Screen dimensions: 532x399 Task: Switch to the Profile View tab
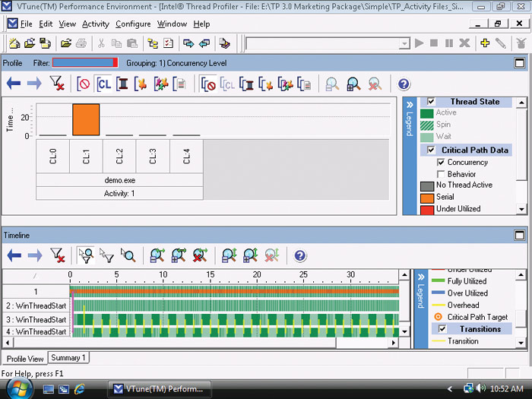[25, 359]
